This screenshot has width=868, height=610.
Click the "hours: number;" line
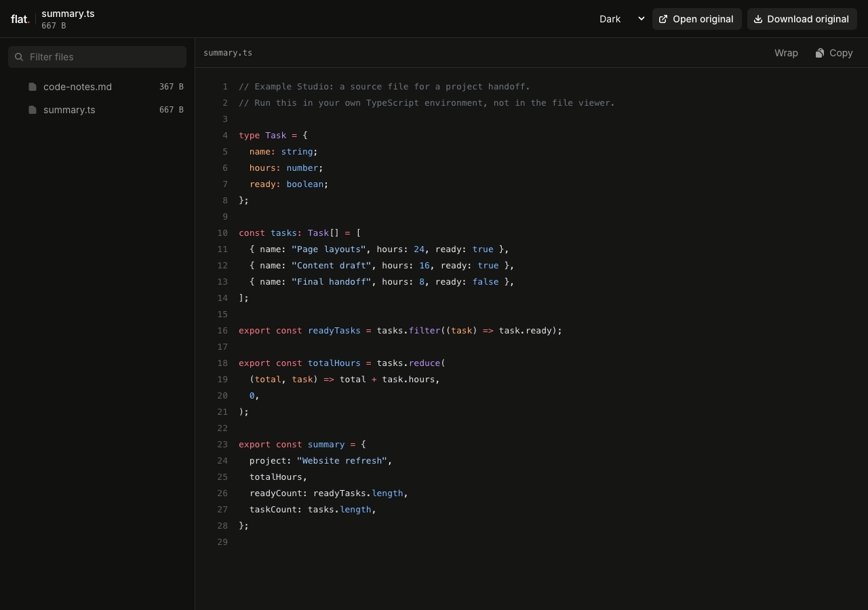pos(286,168)
